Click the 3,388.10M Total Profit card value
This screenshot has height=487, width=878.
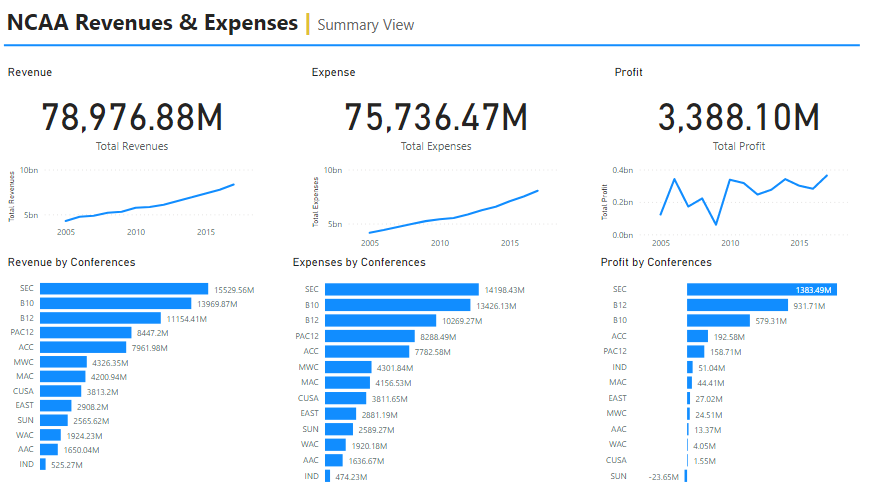739,118
